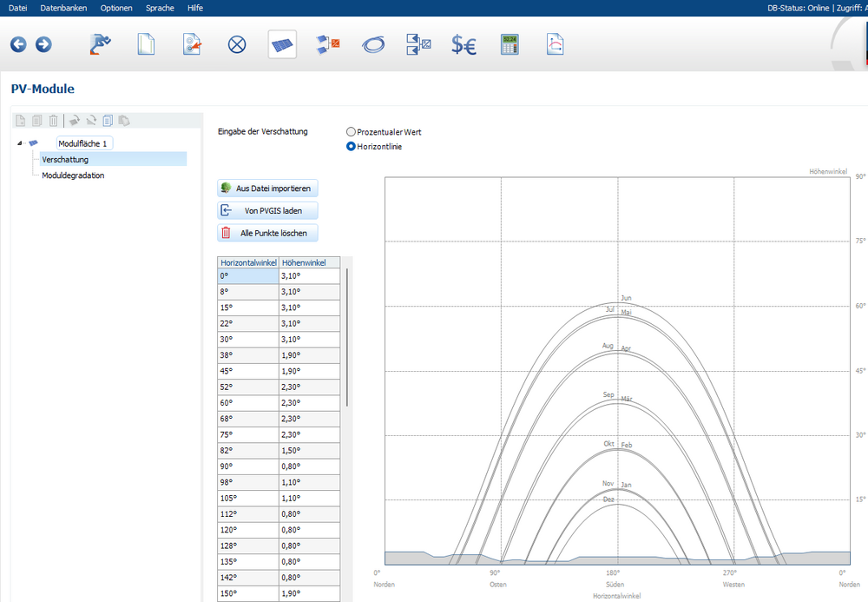
Task: Open the dollar-euro economics icon
Action: (464, 44)
